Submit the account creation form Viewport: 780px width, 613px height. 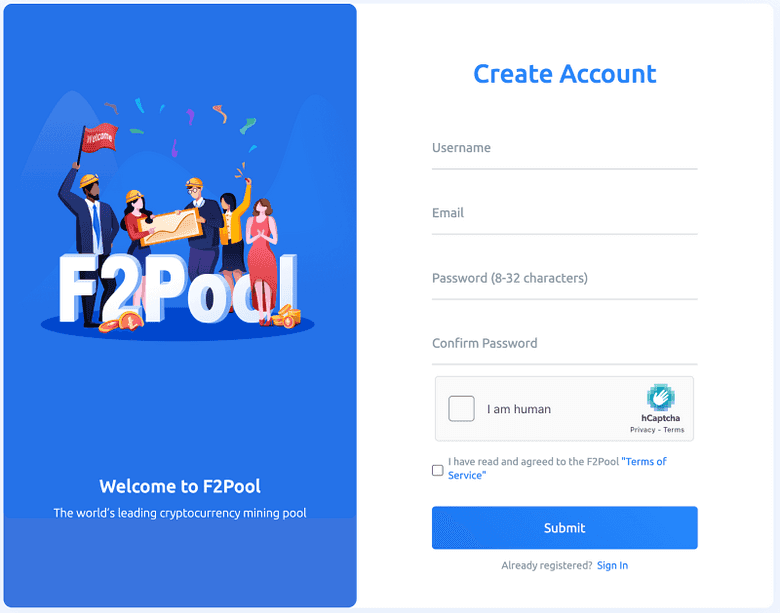pos(565,528)
